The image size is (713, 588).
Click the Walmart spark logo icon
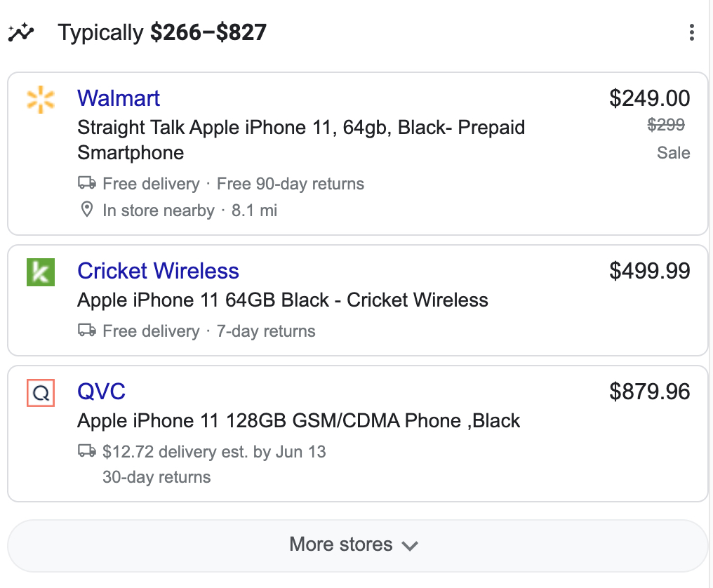pos(41,99)
